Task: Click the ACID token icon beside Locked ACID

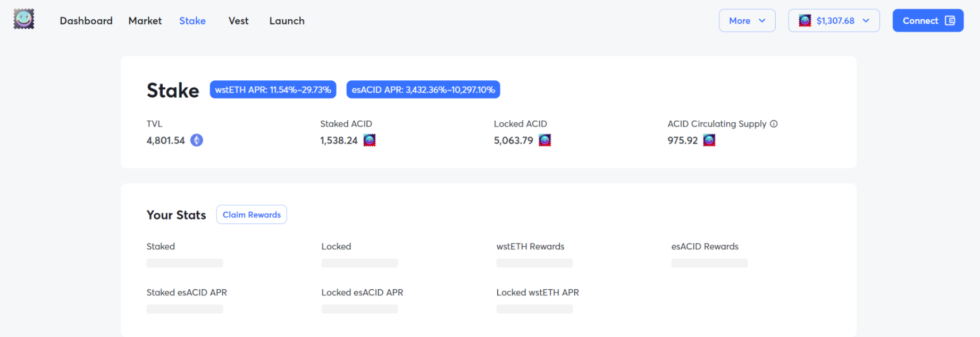Action: coord(545,140)
